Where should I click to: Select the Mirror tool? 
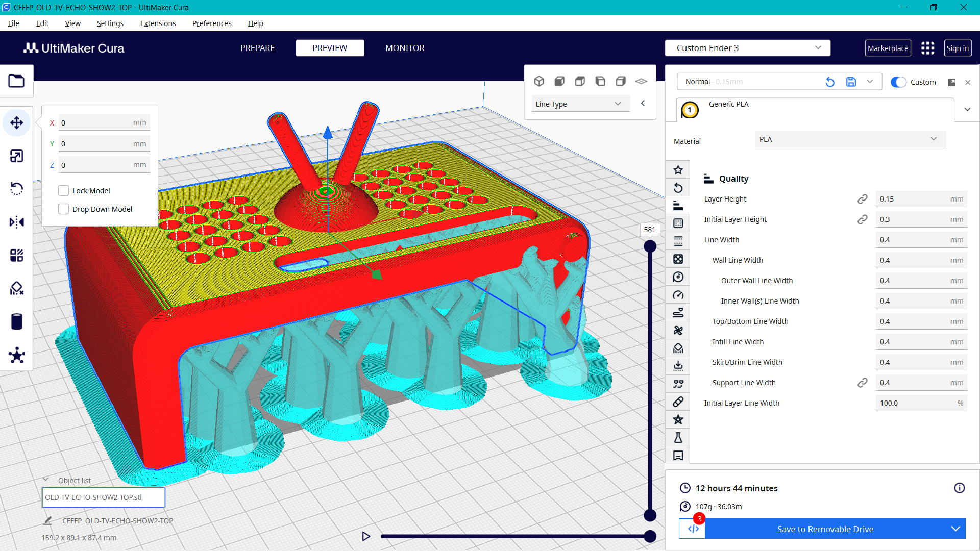click(17, 222)
